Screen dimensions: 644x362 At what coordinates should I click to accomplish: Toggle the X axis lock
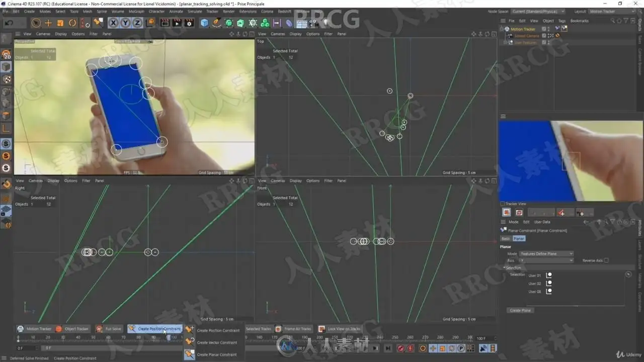[x=113, y=23]
